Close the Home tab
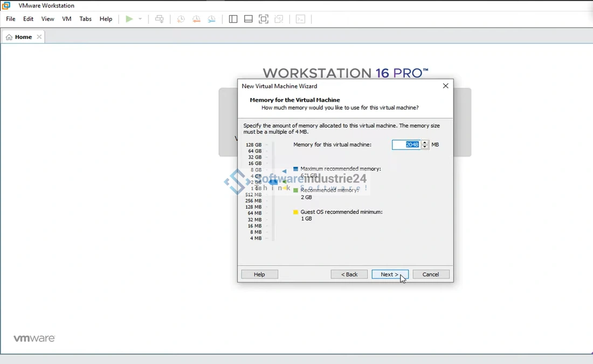593x364 pixels. coord(39,37)
